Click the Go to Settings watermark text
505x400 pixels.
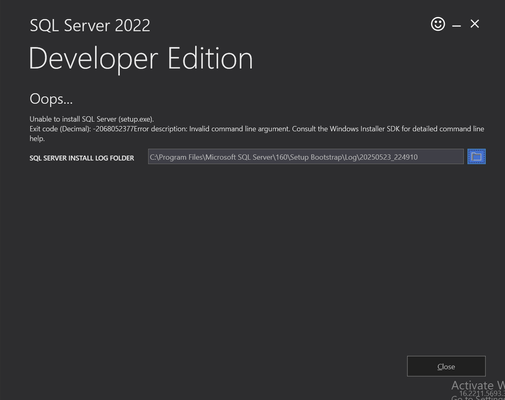click(x=478, y=397)
